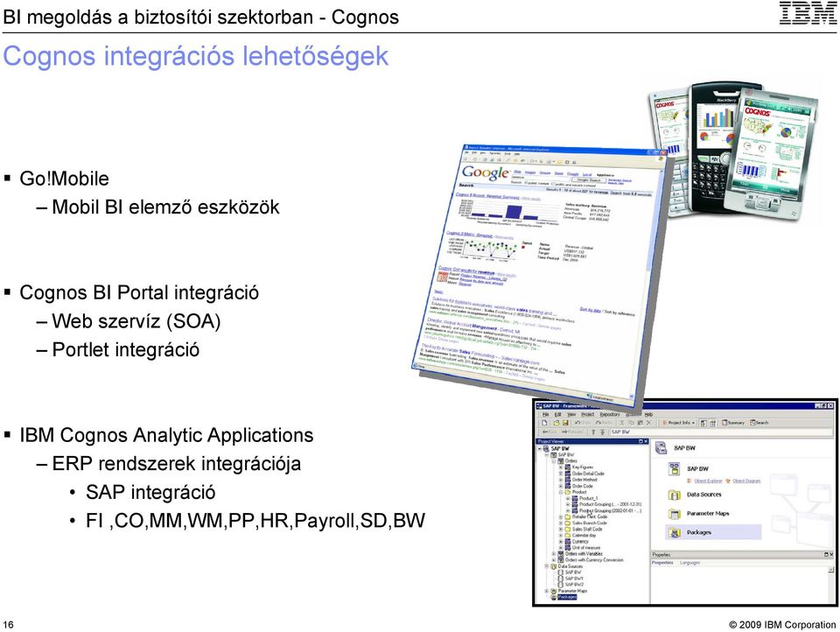Open the Edit menu in SAP BW window

pyautogui.click(x=557, y=414)
